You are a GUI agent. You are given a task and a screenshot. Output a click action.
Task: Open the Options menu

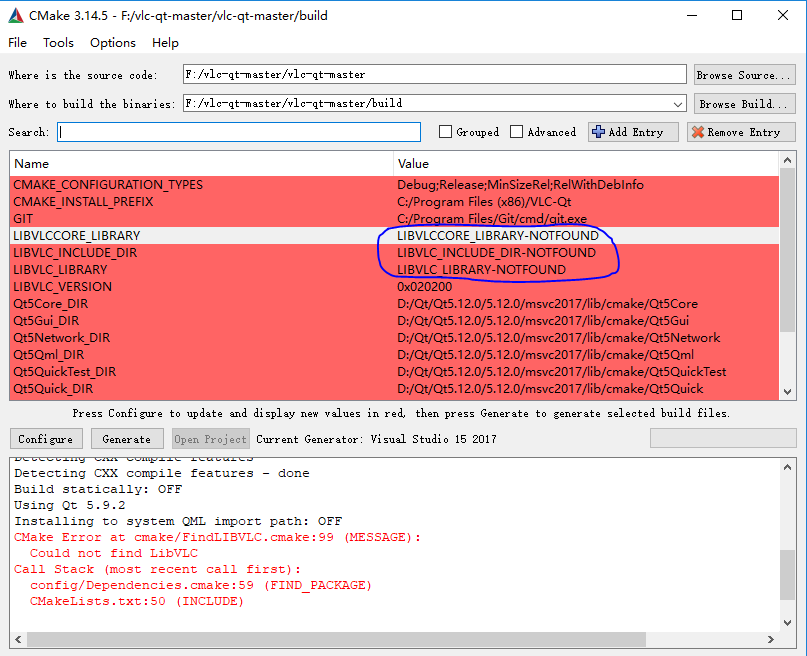pos(113,43)
